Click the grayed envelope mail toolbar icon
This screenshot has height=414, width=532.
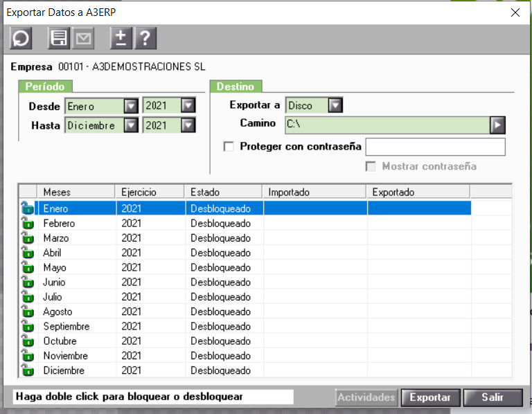pos(83,38)
